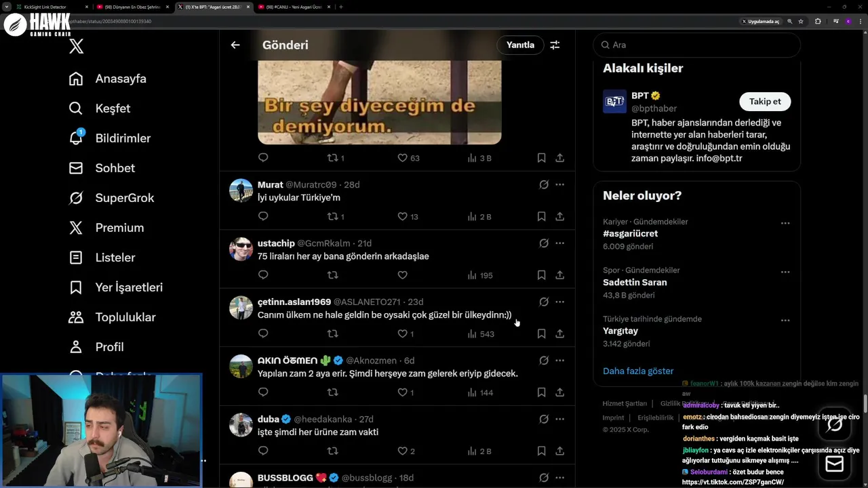Bookmark çetinn.aslan1969's reply
This screenshot has height=488, width=868.
coord(541,333)
